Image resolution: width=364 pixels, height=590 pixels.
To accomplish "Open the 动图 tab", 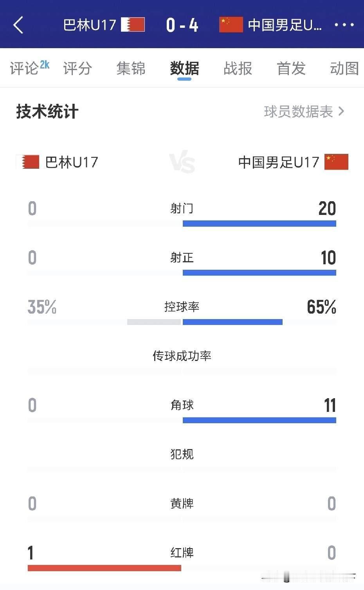I will coord(344,68).
